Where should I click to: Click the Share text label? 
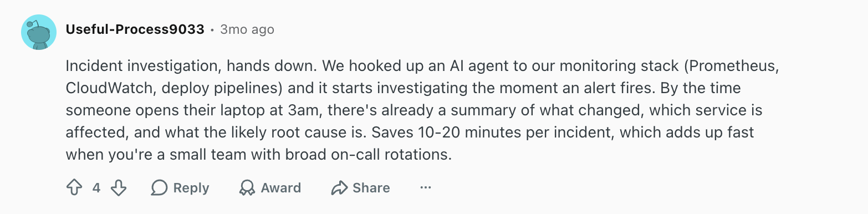(x=371, y=188)
